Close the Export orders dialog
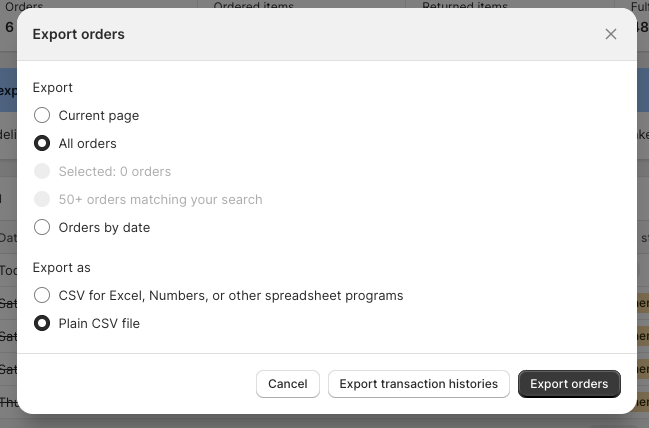 pyautogui.click(x=611, y=34)
